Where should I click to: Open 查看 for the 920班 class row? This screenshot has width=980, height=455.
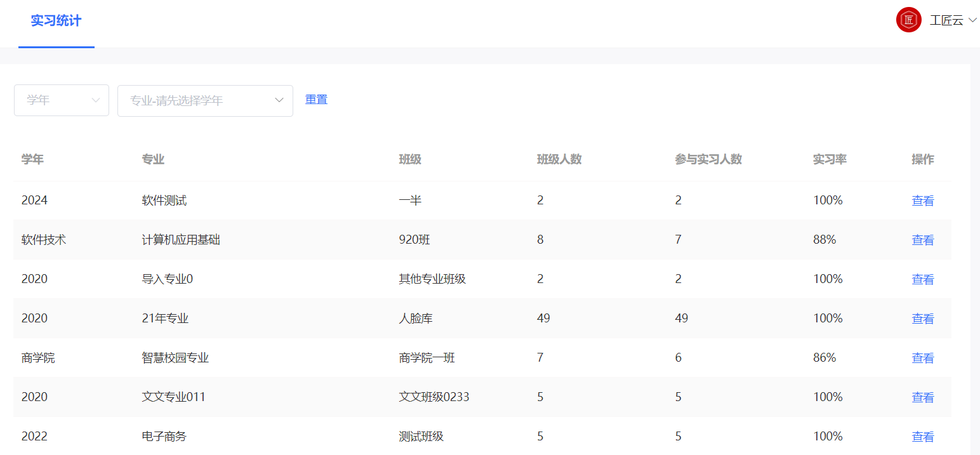922,239
